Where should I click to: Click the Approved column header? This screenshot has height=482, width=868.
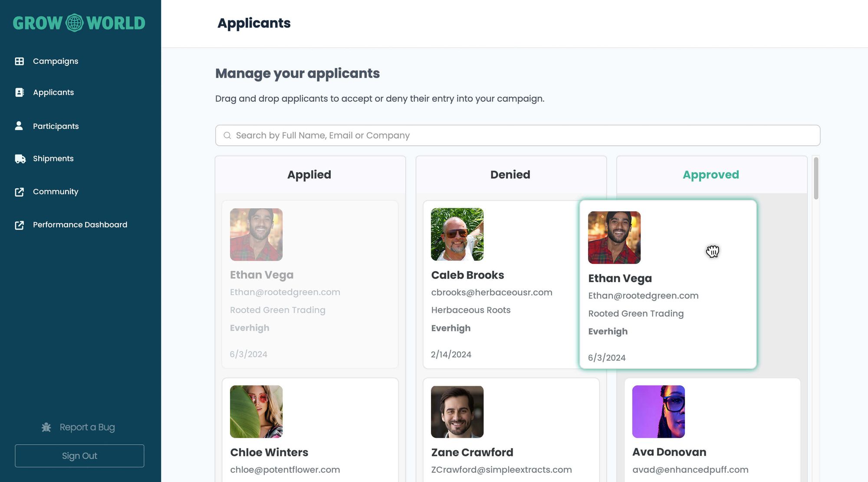point(710,175)
